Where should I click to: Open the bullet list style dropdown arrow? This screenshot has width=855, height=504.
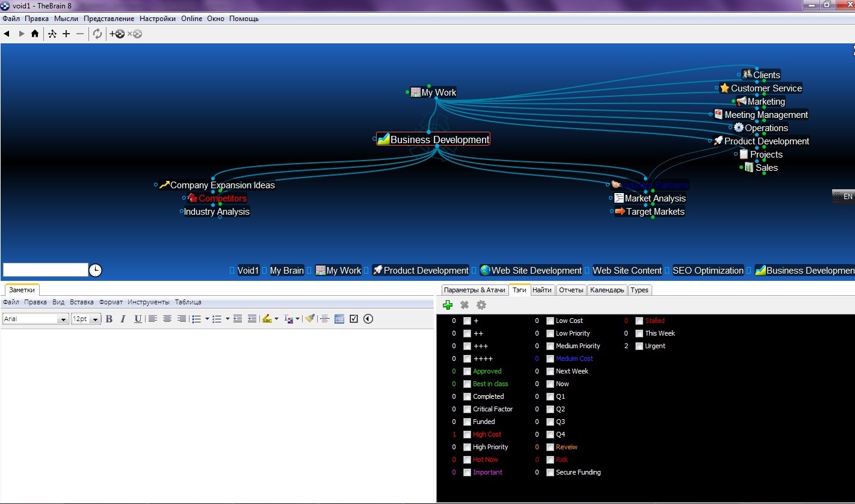(207, 319)
